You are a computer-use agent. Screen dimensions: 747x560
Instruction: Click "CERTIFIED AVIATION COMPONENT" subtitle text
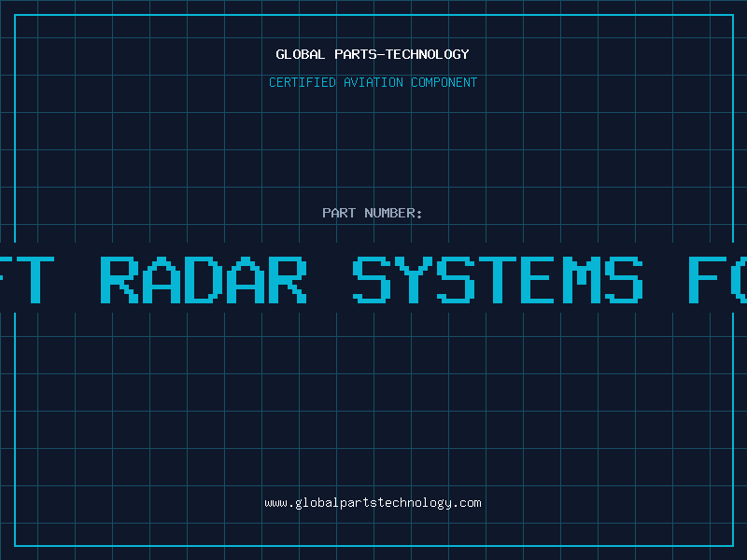tap(373, 82)
